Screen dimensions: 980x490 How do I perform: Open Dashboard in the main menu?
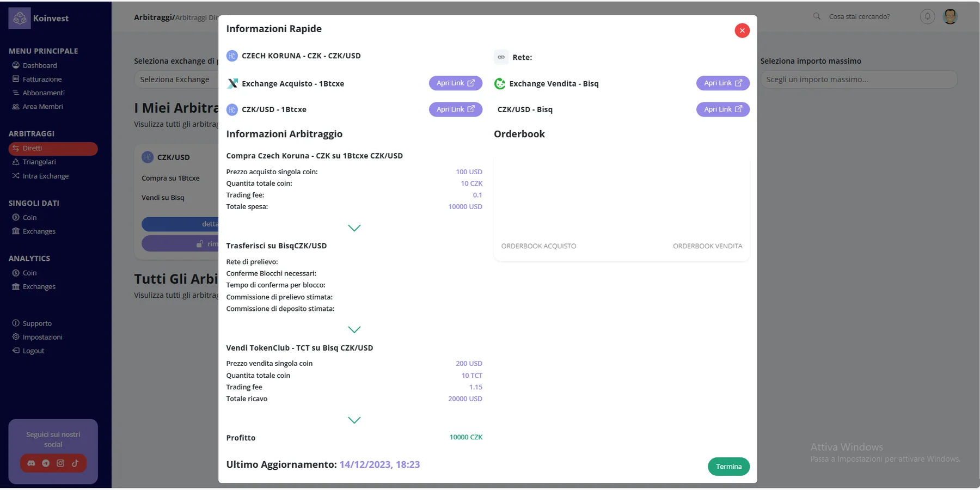(x=40, y=65)
